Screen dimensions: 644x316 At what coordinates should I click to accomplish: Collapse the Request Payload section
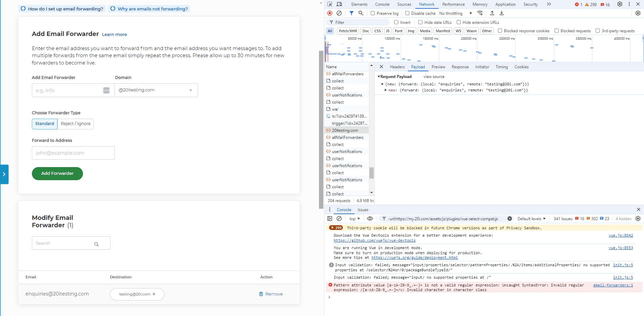[379, 77]
